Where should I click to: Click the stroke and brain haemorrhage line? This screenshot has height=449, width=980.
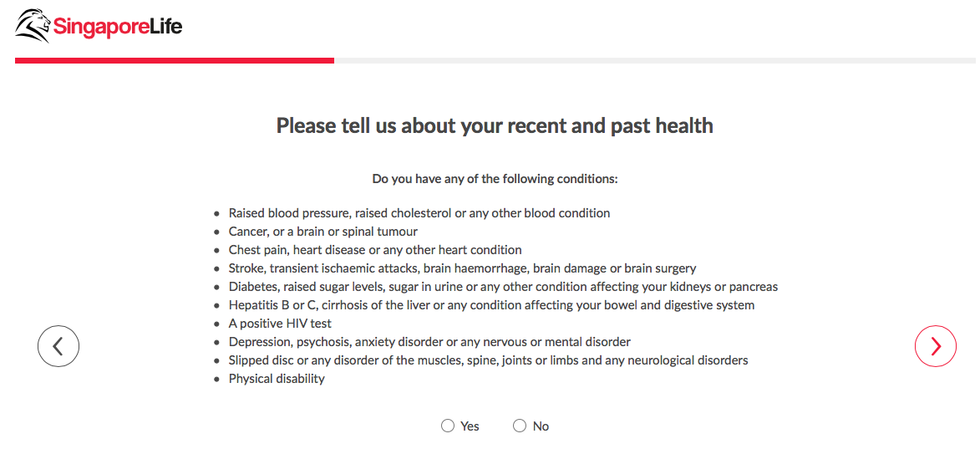click(x=462, y=268)
